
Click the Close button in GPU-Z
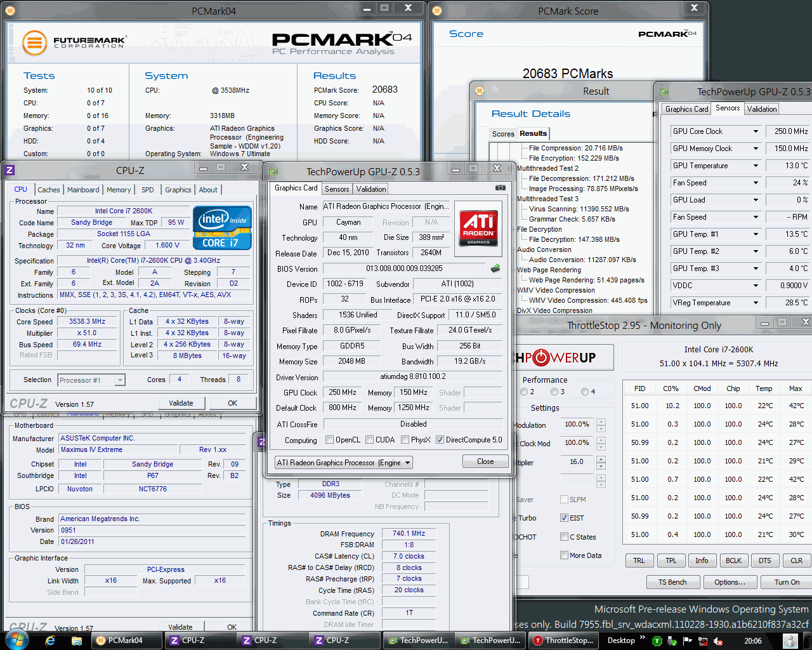coord(485,461)
